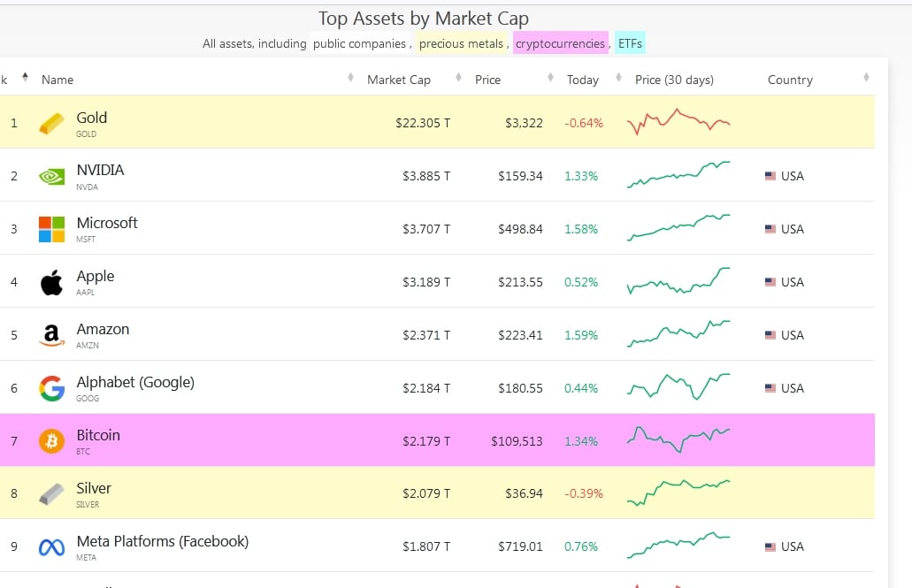The width and height of the screenshot is (912, 588).
Task: Click Gold market cap $22.305 T
Action: (423, 123)
